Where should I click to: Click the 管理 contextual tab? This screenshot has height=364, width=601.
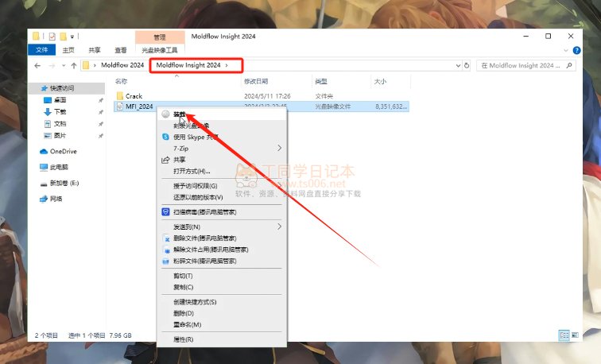pos(160,37)
